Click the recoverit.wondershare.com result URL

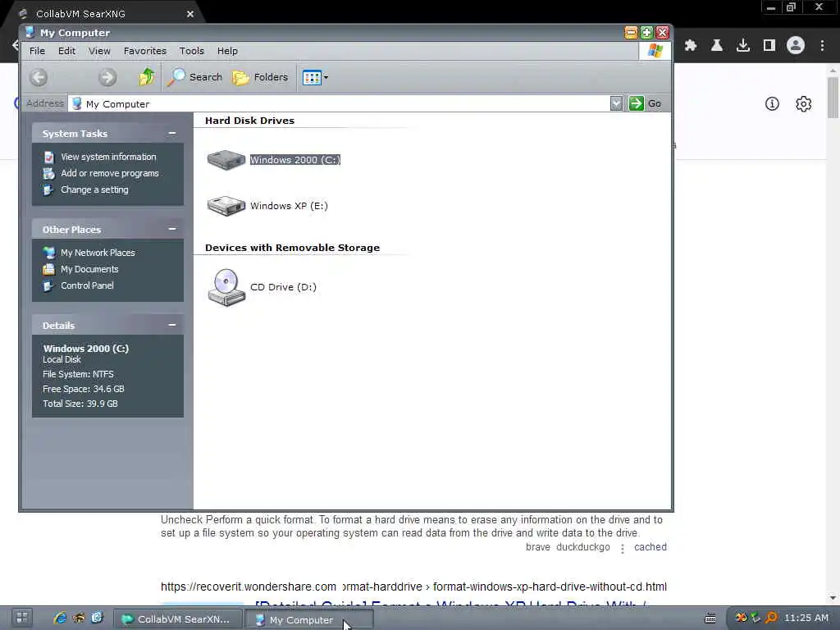[x=413, y=587]
